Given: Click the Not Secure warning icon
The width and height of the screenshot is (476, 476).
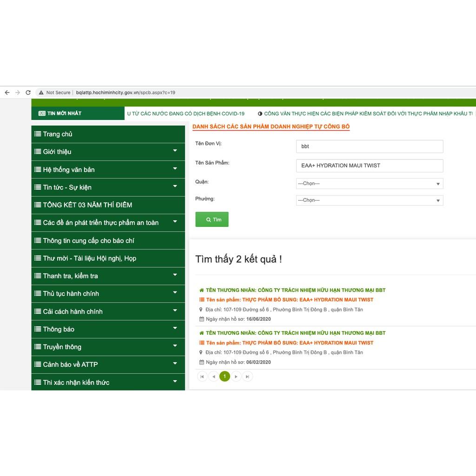Looking at the screenshot, I should 41,93.
